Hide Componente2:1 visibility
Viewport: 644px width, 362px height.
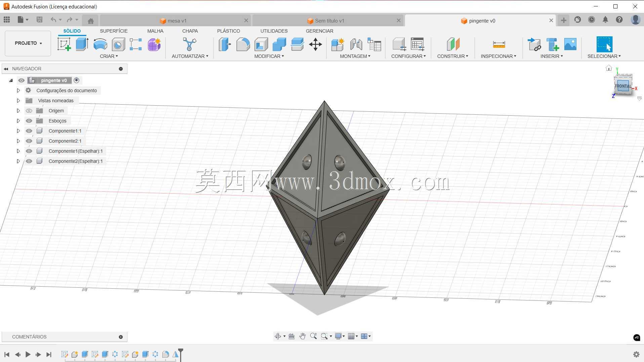tap(29, 141)
